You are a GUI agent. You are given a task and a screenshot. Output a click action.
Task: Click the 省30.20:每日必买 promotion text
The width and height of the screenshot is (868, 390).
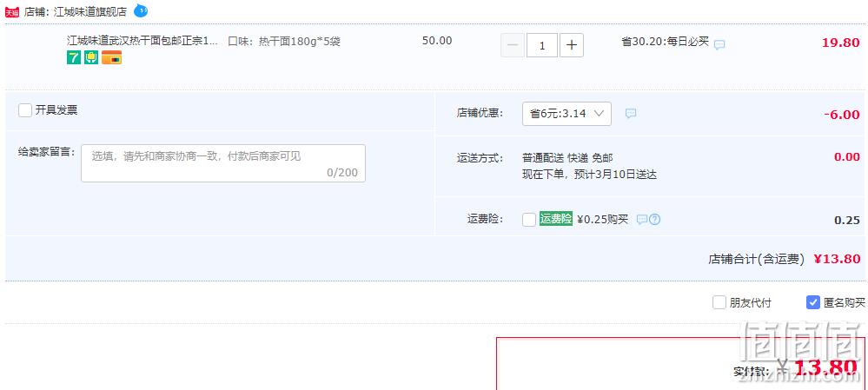665,42
